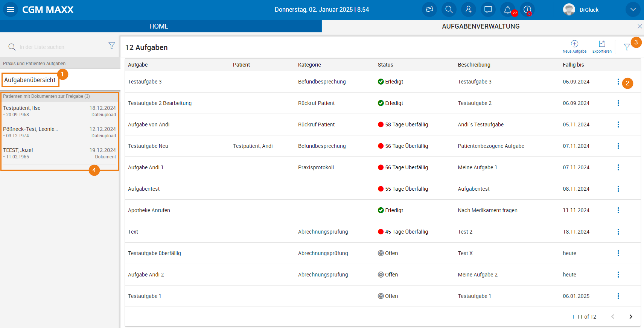Screen dimensions: 644x328
Task: Click the info status icon in header
Action: click(527, 9)
